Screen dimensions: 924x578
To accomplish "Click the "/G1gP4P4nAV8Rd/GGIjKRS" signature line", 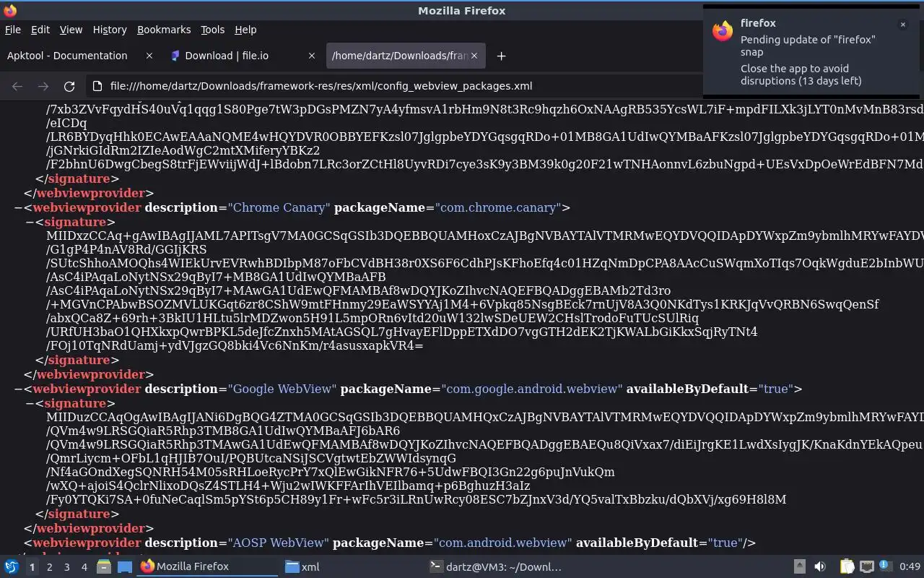I will [x=126, y=249].
